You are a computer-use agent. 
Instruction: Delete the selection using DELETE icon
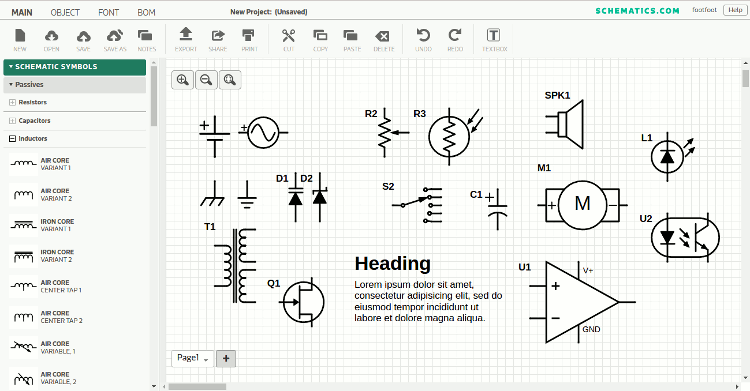(x=384, y=40)
